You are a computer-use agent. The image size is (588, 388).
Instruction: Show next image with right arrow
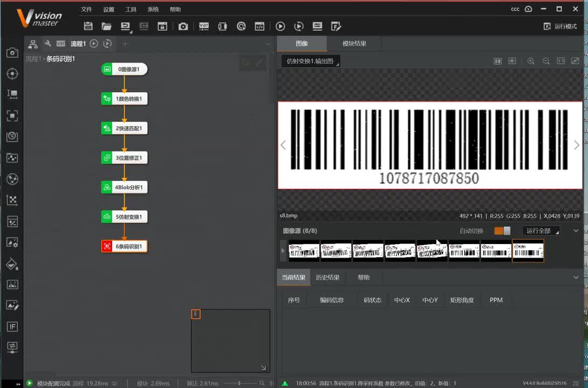[576, 145]
